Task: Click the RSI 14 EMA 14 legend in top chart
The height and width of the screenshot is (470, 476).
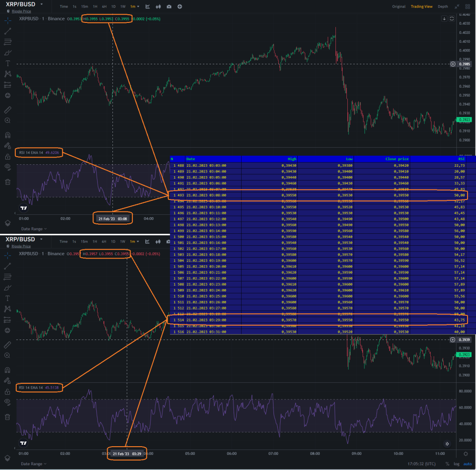Action: click(39, 153)
